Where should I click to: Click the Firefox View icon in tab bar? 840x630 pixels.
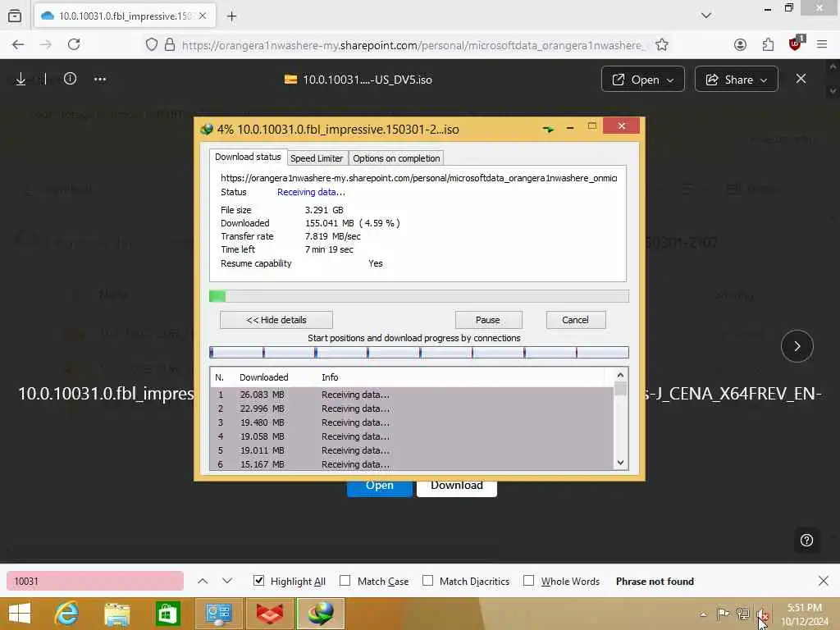(15, 16)
